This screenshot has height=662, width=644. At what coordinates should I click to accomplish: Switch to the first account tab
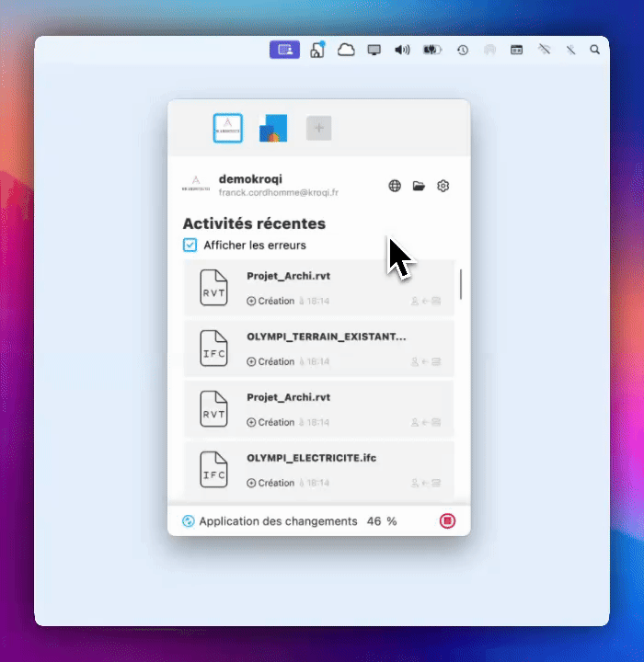[227, 129]
